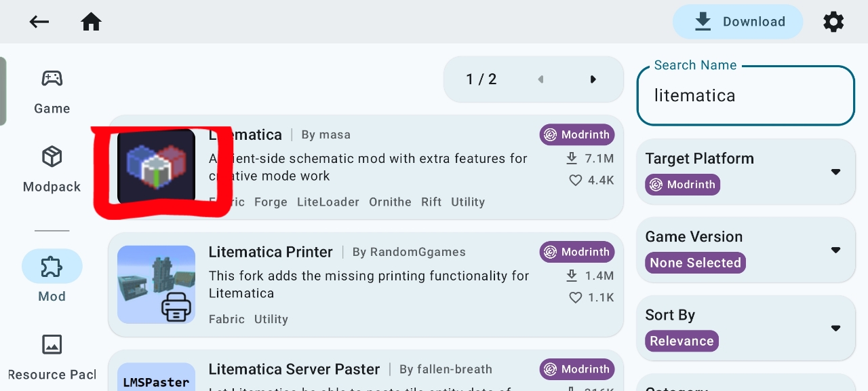Tap the heart icon on Litematica Printer
Image resolution: width=868 pixels, height=391 pixels.
tap(576, 297)
